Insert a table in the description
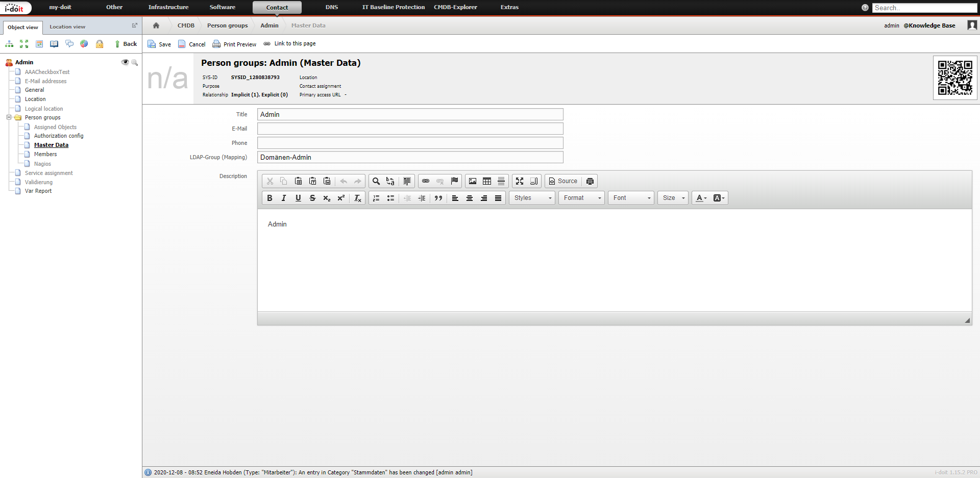 (487, 181)
